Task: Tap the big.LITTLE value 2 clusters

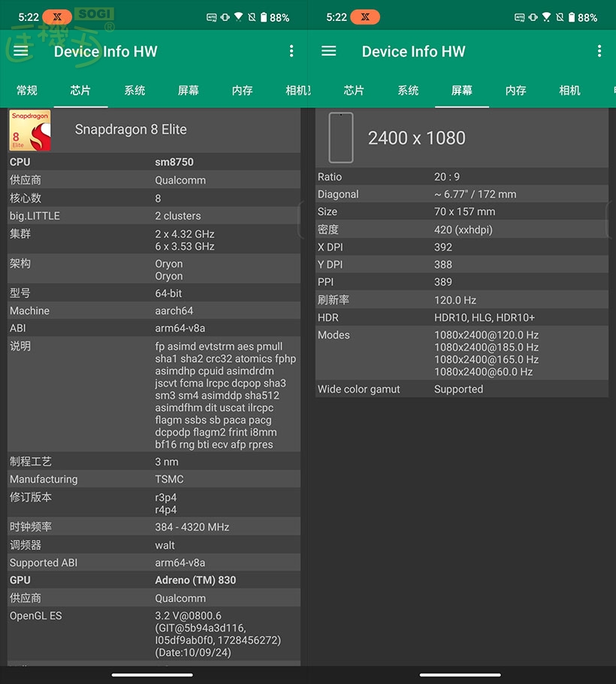Action: click(178, 216)
